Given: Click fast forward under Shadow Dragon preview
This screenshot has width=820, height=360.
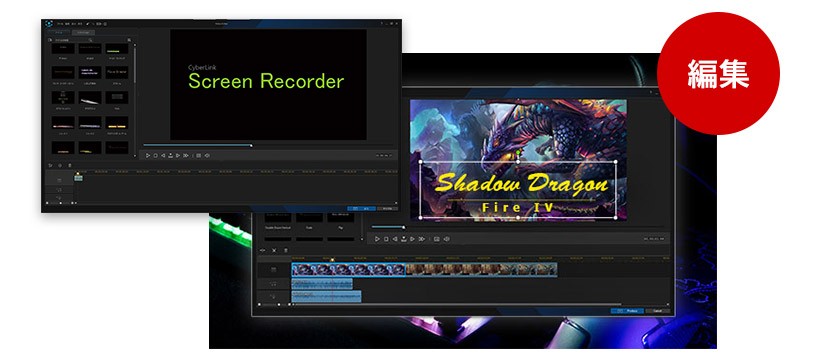Looking at the screenshot, I should coord(422,239).
